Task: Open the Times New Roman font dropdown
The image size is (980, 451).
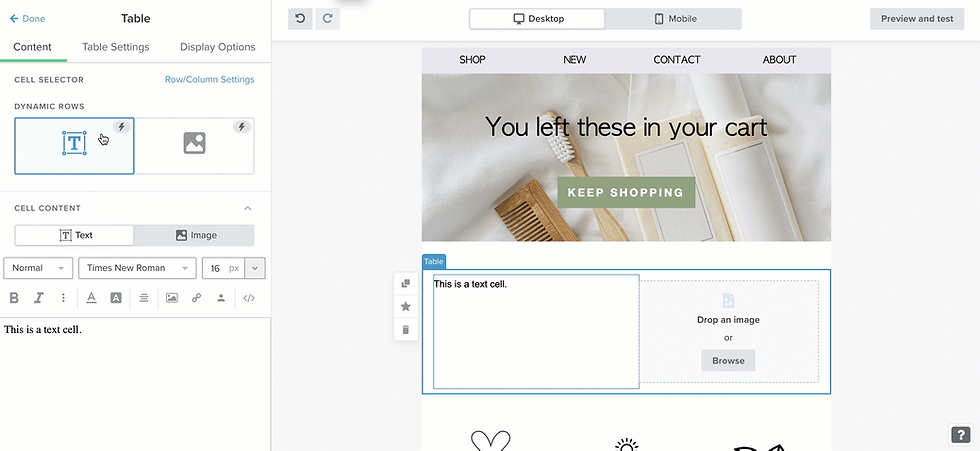Action: [x=138, y=268]
